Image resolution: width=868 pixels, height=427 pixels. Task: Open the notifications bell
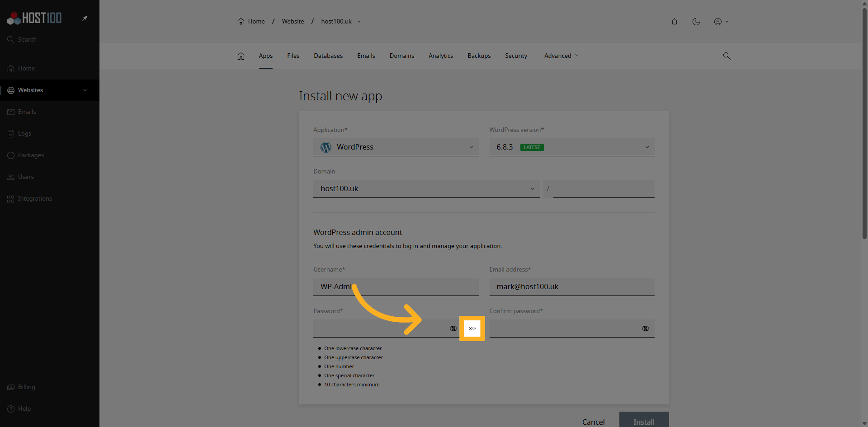point(675,22)
